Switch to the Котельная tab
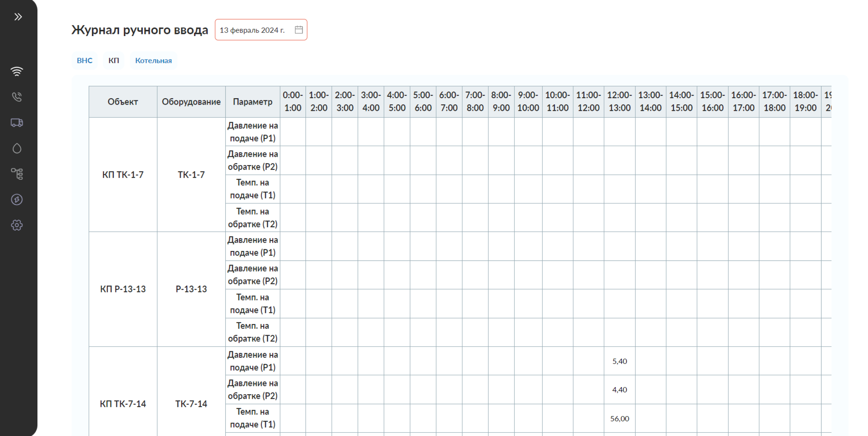The width and height of the screenshot is (868, 436). coord(153,60)
